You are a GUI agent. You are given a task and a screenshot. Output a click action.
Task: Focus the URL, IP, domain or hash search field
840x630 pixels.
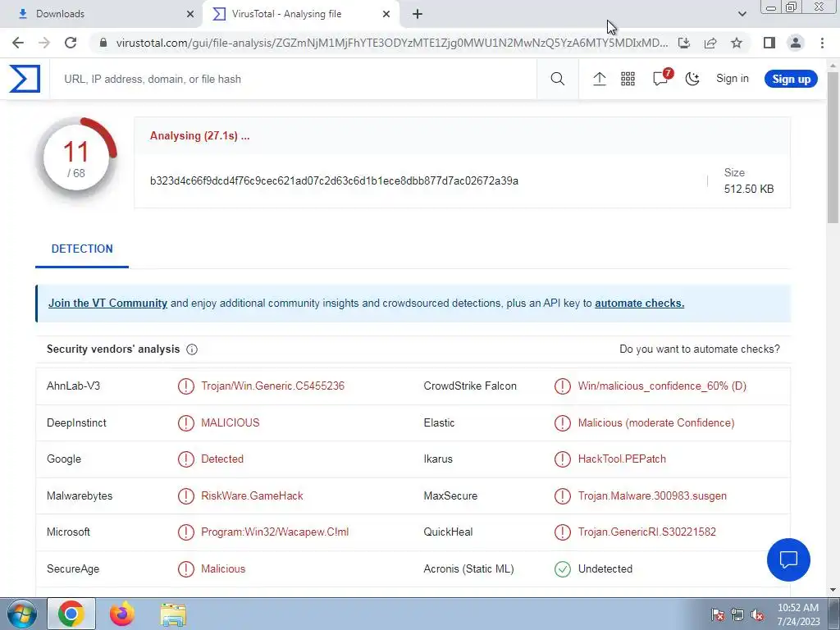click(294, 79)
